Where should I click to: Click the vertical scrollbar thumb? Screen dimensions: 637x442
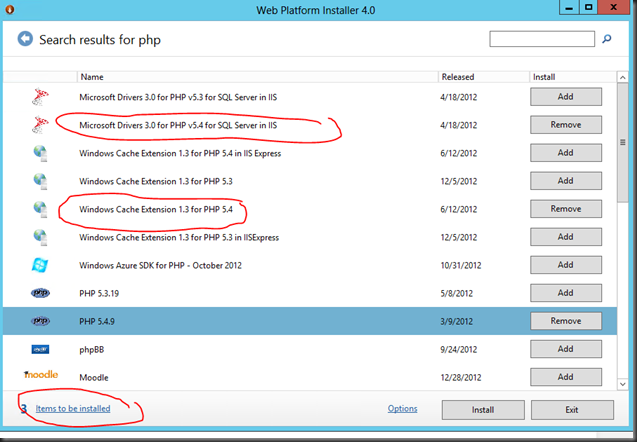click(622, 142)
